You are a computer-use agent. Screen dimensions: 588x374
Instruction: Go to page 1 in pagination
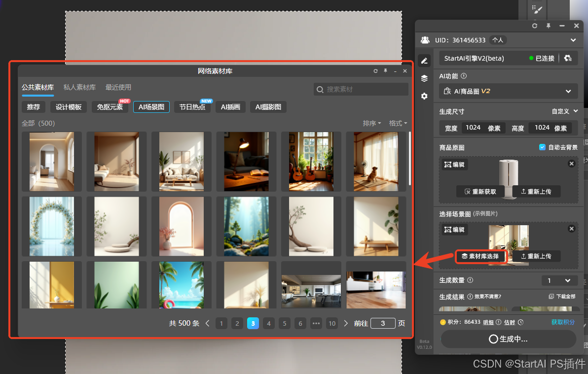221,323
